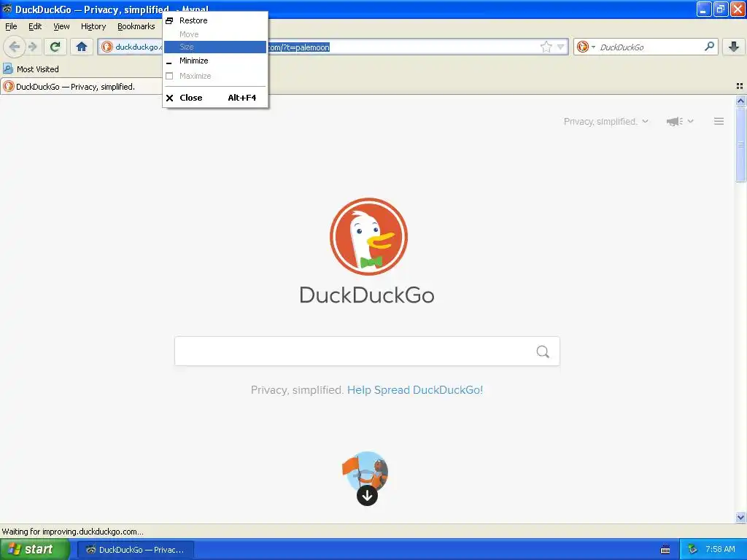Open the Downloads arrow button
747x560 pixels.
[x=734, y=47]
